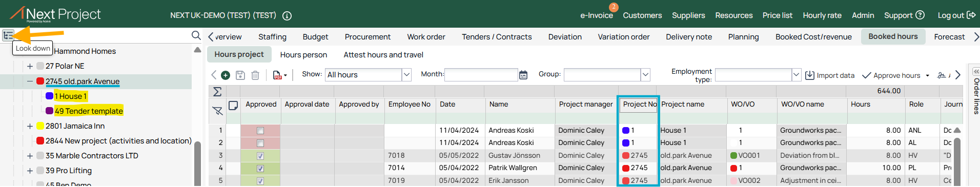
Task: Uncheck the Approved checkbox for Gustav Jönsson
Action: click(260, 156)
